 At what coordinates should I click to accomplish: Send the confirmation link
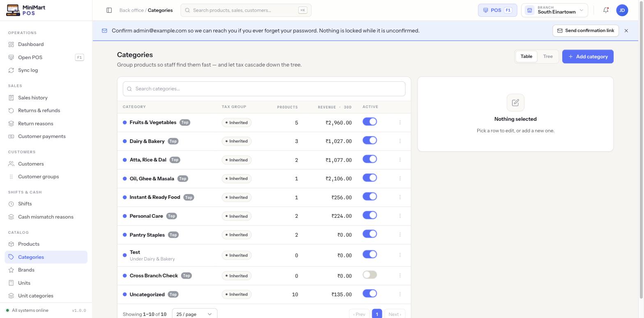(586, 31)
